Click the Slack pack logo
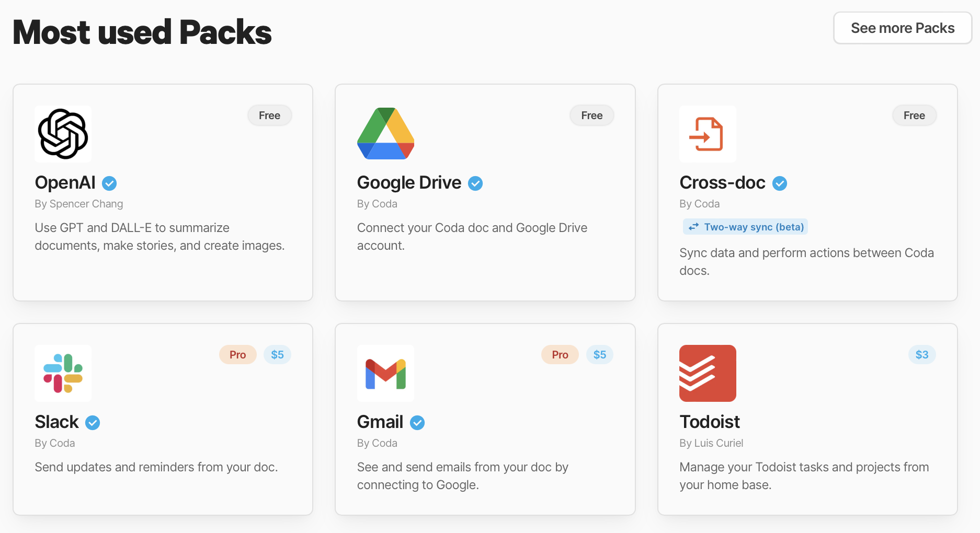This screenshot has height=533, width=980. [x=62, y=373]
